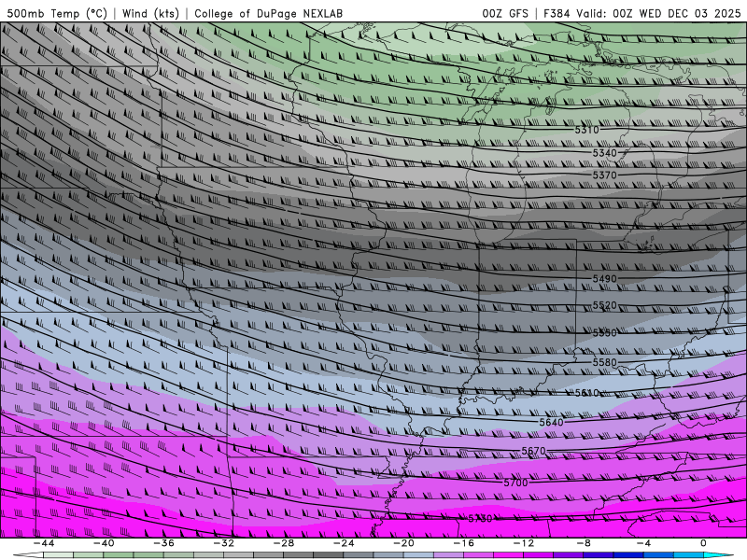The width and height of the screenshot is (747, 560).
Task: Select the 5580 height contour label
Action: pos(604,362)
